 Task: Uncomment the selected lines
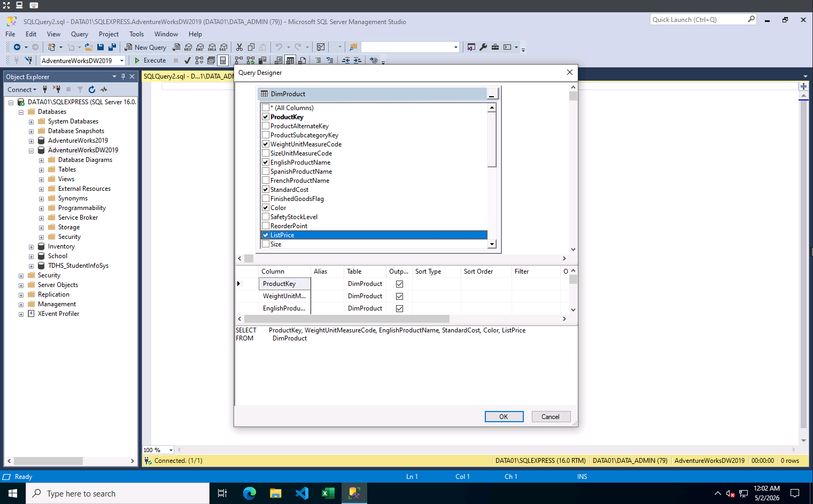click(330, 60)
